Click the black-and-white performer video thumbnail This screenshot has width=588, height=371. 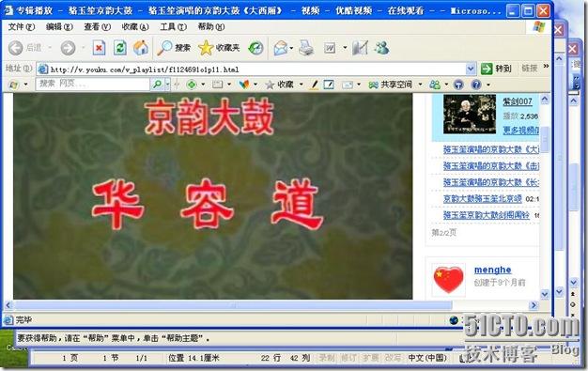[470, 114]
